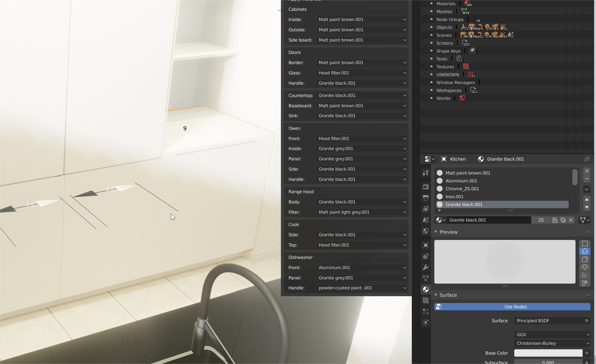Open Christensen-Burley subsurface method dropdown
The width and height of the screenshot is (596, 364).
click(552, 343)
